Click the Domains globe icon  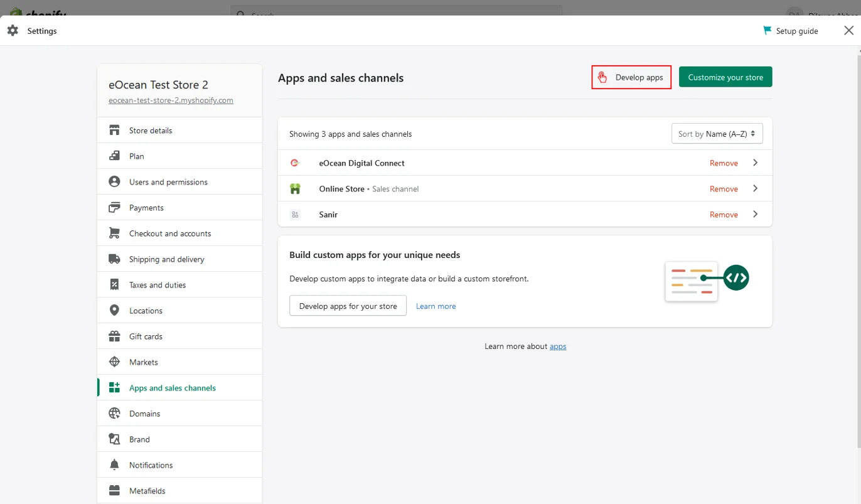pyautogui.click(x=114, y=414)
